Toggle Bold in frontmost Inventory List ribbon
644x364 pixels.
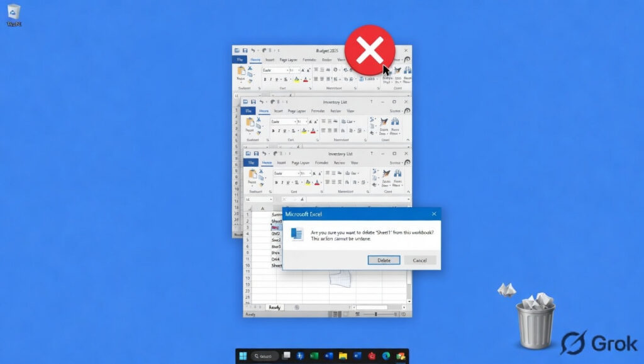pos(277,184)
